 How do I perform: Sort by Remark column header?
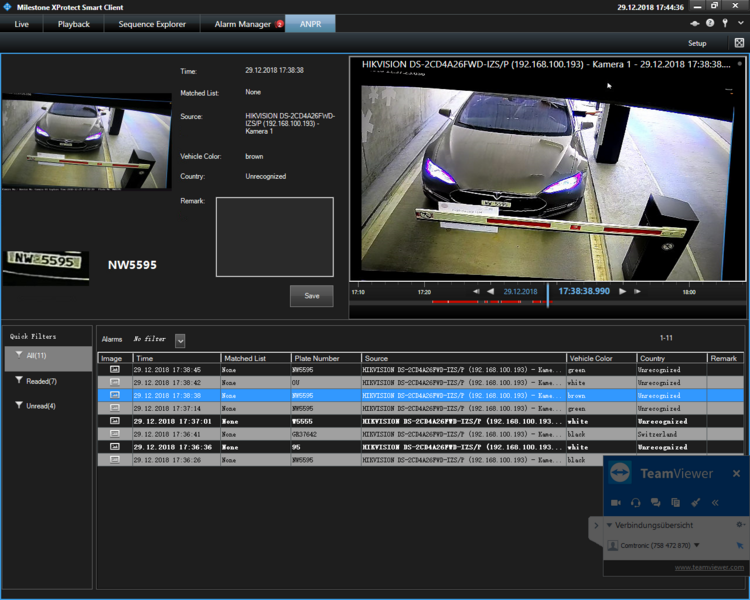(x=725, y=358)
